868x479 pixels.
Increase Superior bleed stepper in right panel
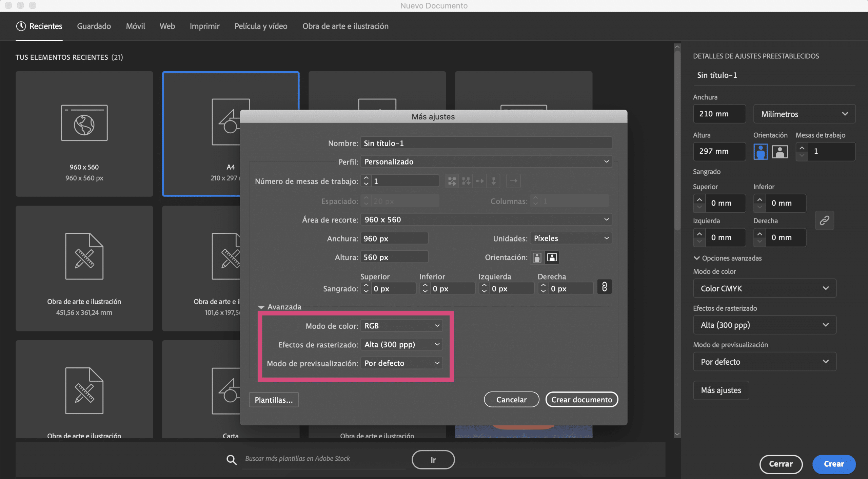pyautogui.click(x=699, y=199)
